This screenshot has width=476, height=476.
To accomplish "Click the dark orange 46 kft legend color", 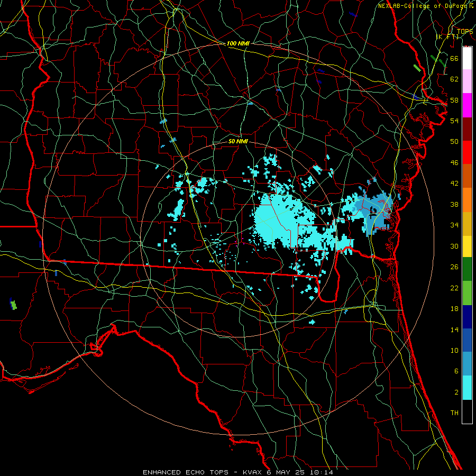I will pos(467,176).
